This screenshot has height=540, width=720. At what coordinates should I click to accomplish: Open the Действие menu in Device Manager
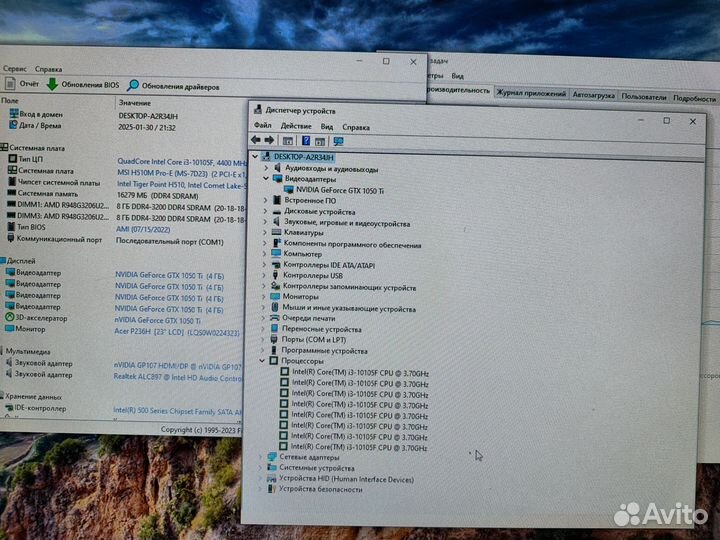(x=295, y=126)
